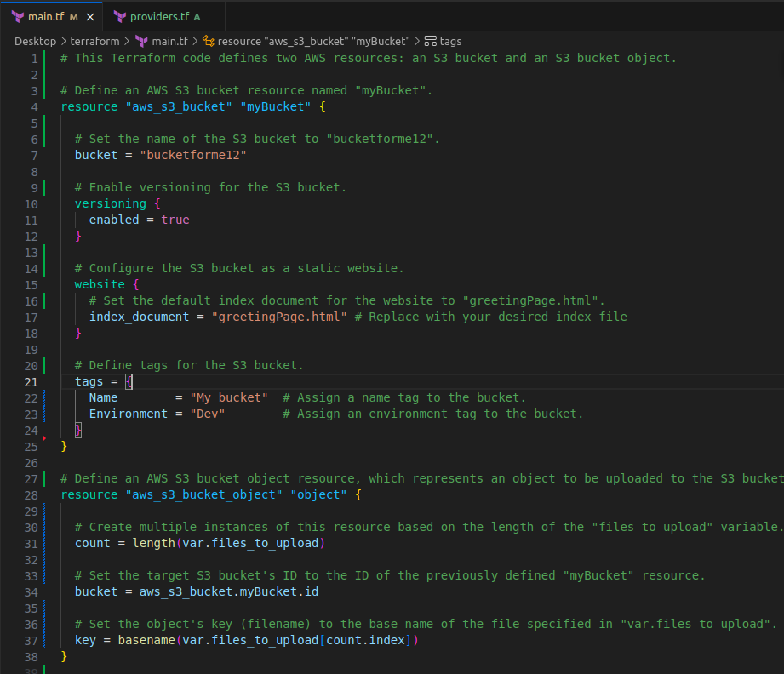Screen dimensions: 784x674
Task: Click the "true" value of enabled
Action: point(175,220)
